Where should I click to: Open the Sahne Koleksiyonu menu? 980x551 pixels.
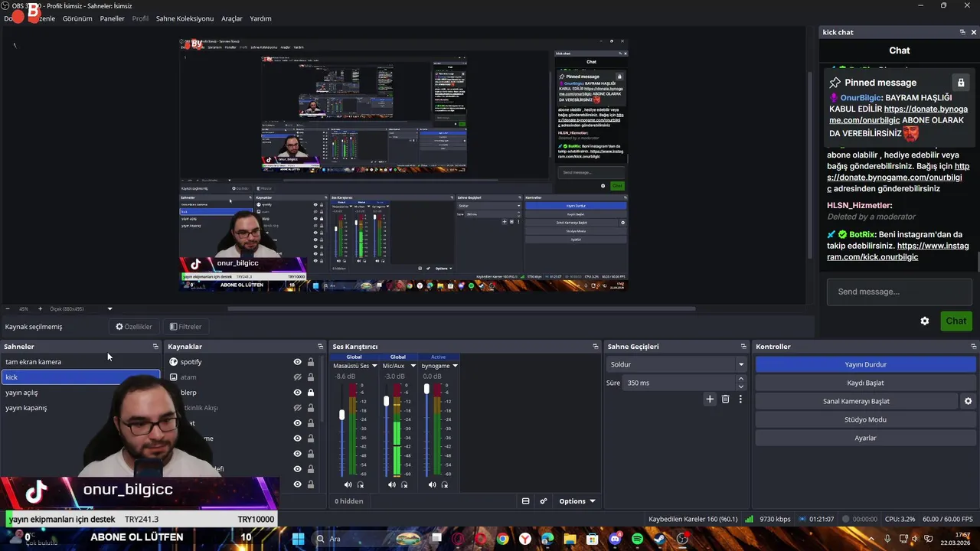click(x=185, y=18)
